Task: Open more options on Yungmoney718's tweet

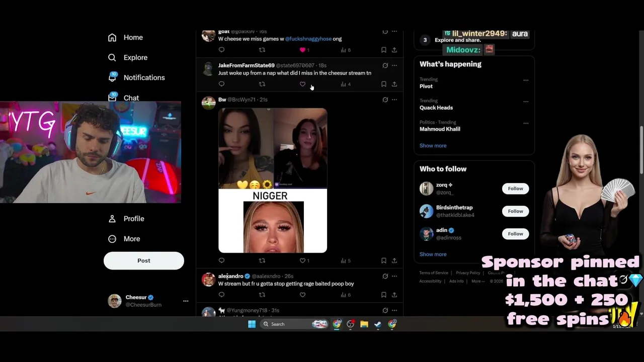Action: 394,310
